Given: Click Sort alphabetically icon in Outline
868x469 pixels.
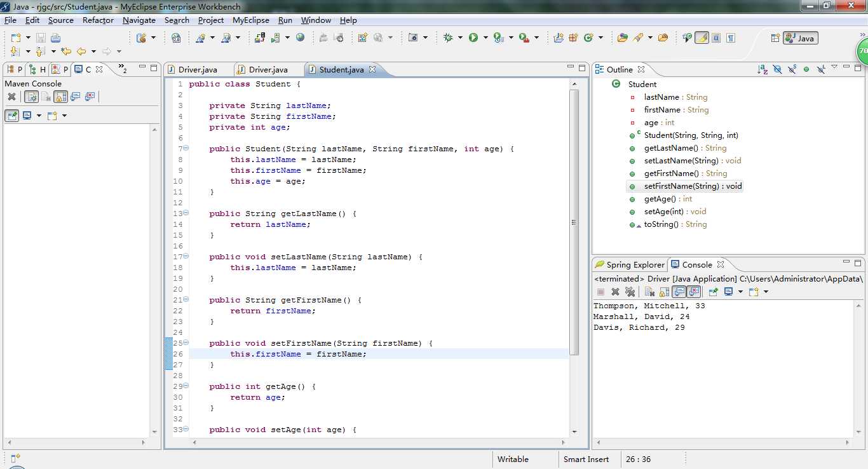Looking at the screenshot, I should point(763,69).
